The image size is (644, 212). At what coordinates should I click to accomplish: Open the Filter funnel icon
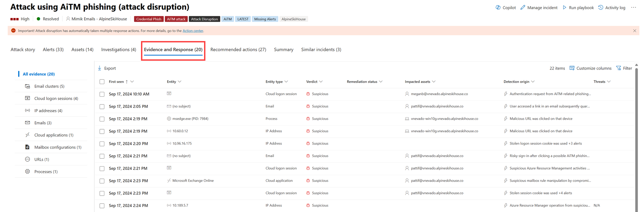pos(619,68)
